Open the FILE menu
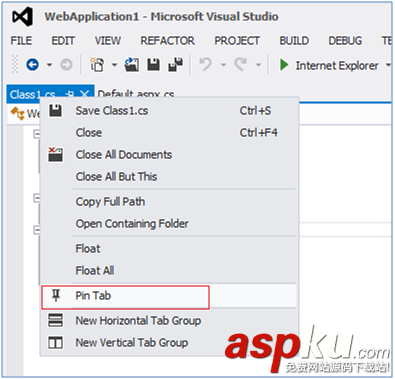 pyautogui.click(x=21, y=41)
